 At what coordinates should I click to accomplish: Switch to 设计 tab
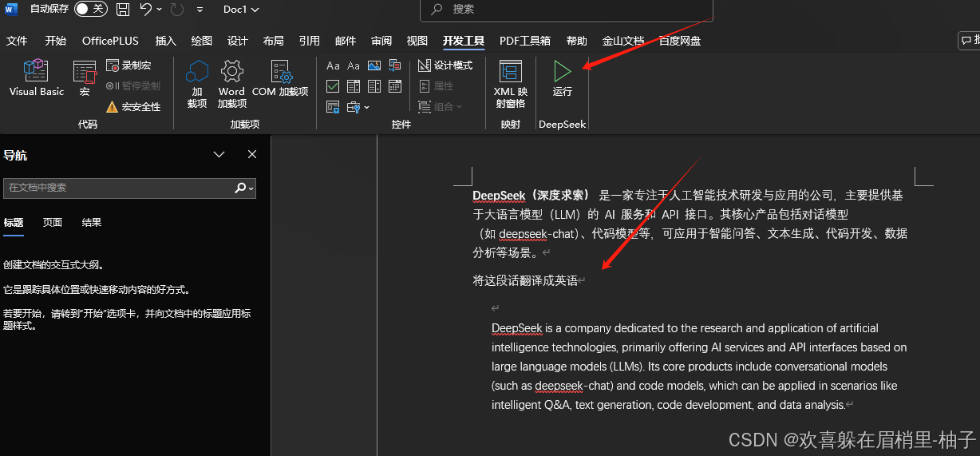[238, 41]
